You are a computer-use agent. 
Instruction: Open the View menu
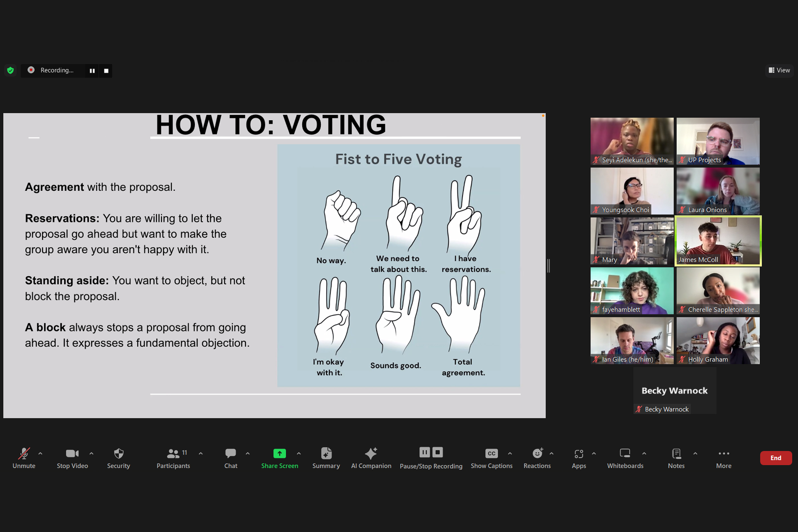coord(779,70)
